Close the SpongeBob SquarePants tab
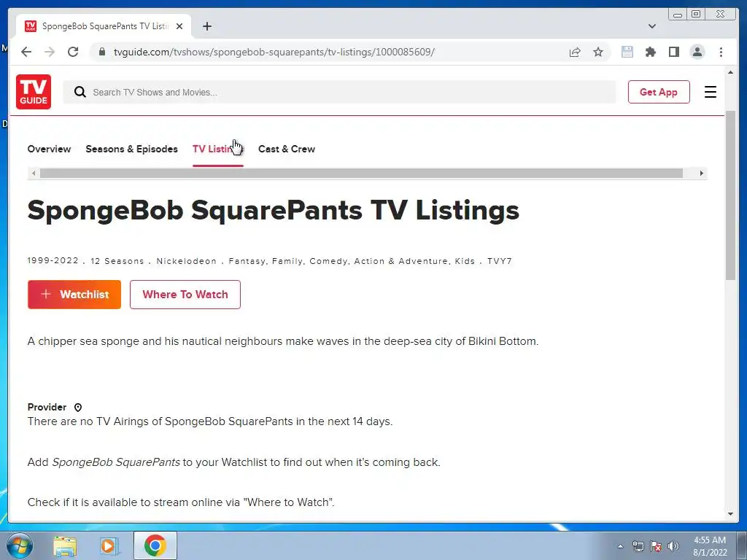Viewport: 747px width, 560px height. 179,26
